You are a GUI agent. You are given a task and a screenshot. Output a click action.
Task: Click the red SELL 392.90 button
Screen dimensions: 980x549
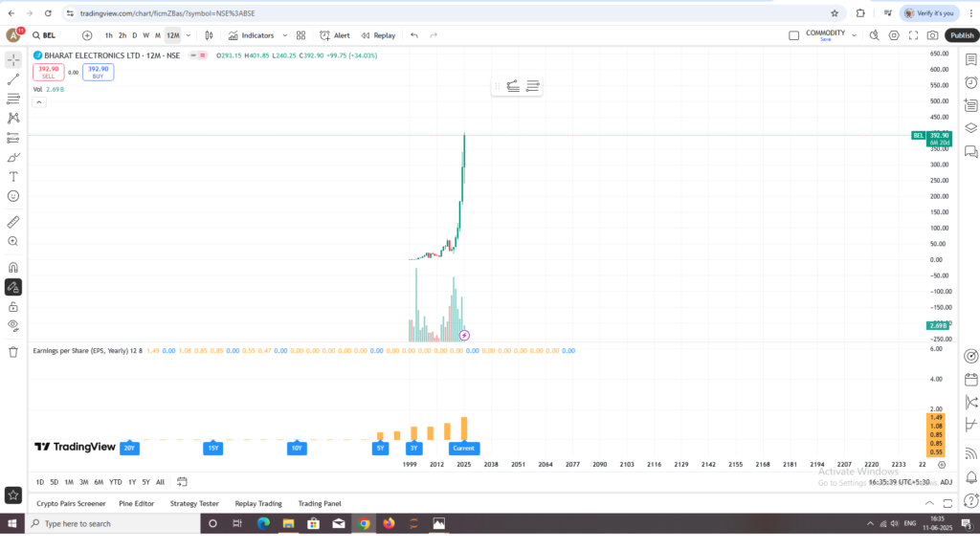[48, 73]
